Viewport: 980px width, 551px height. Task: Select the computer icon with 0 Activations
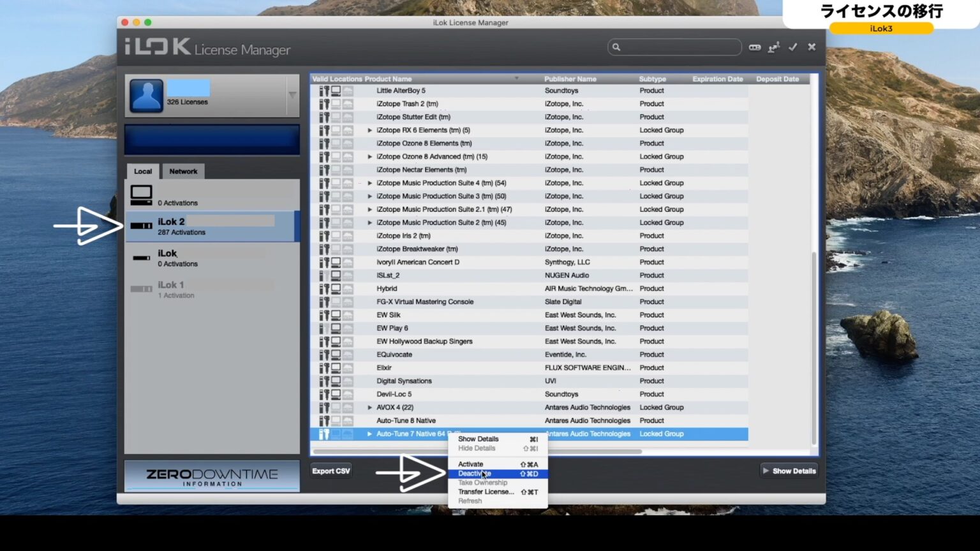coord(141,195)
